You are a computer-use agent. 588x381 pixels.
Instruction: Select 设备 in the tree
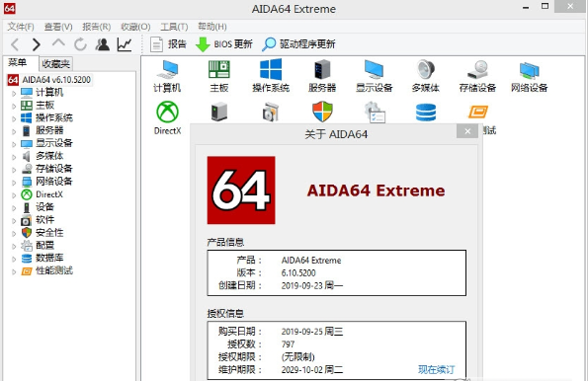[x=44, y=207]
